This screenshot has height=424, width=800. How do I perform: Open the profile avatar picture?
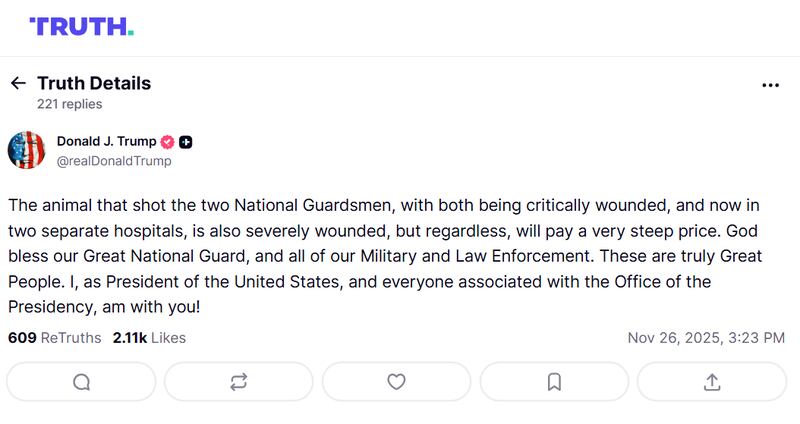[27, 150]
